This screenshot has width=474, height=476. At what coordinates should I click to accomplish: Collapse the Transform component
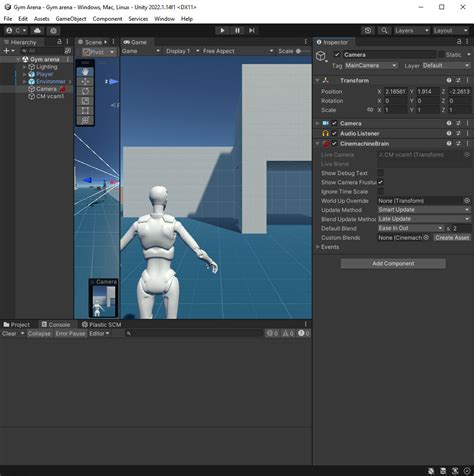(x=317, y=80)
